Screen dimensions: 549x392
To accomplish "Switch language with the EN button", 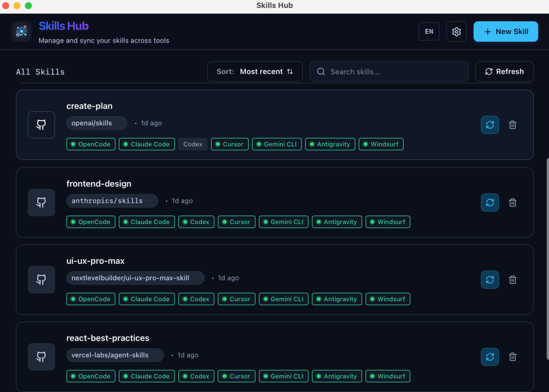I will (x=429, y=32).
